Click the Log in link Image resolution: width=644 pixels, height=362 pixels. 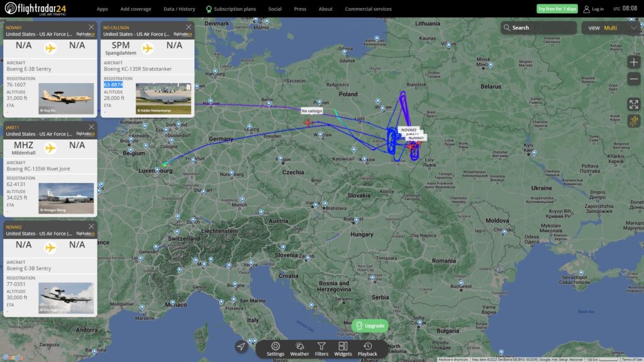point(594,9)
